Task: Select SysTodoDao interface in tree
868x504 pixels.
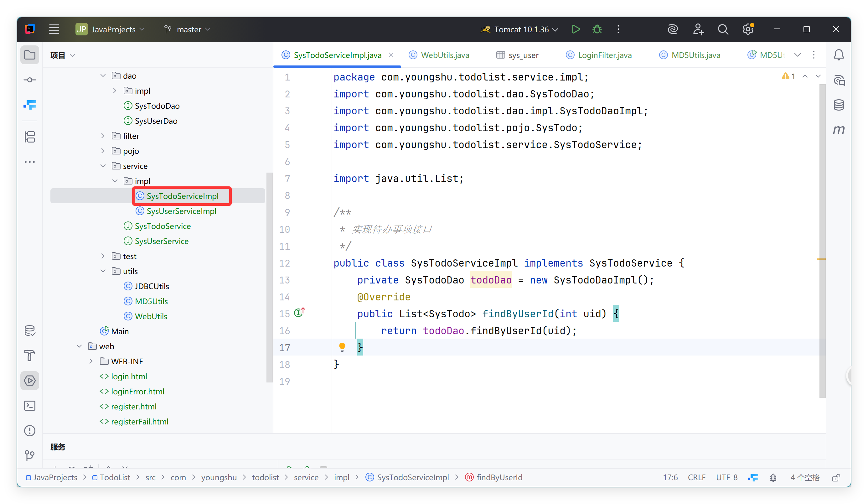Action: [x=152, y=106]
